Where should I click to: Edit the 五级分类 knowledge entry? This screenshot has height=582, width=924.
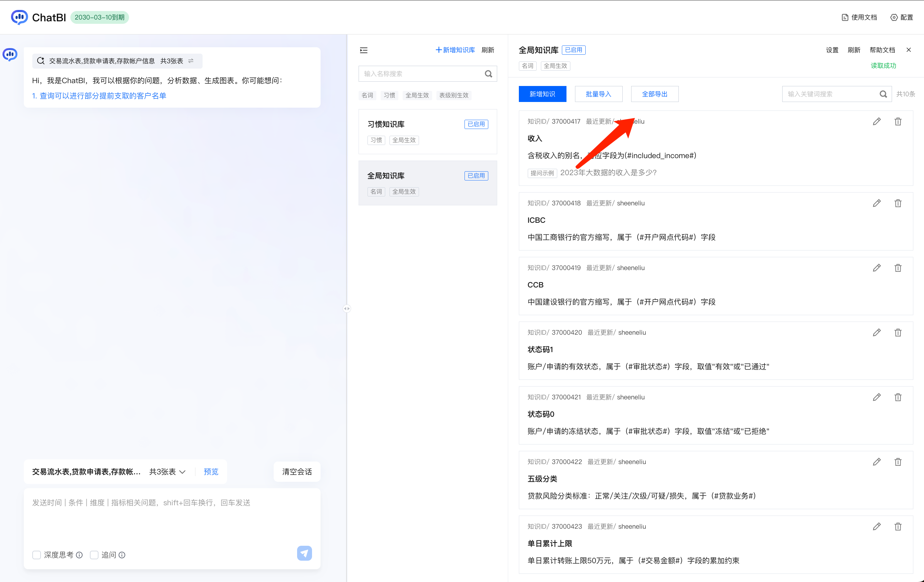pos(876,462)
